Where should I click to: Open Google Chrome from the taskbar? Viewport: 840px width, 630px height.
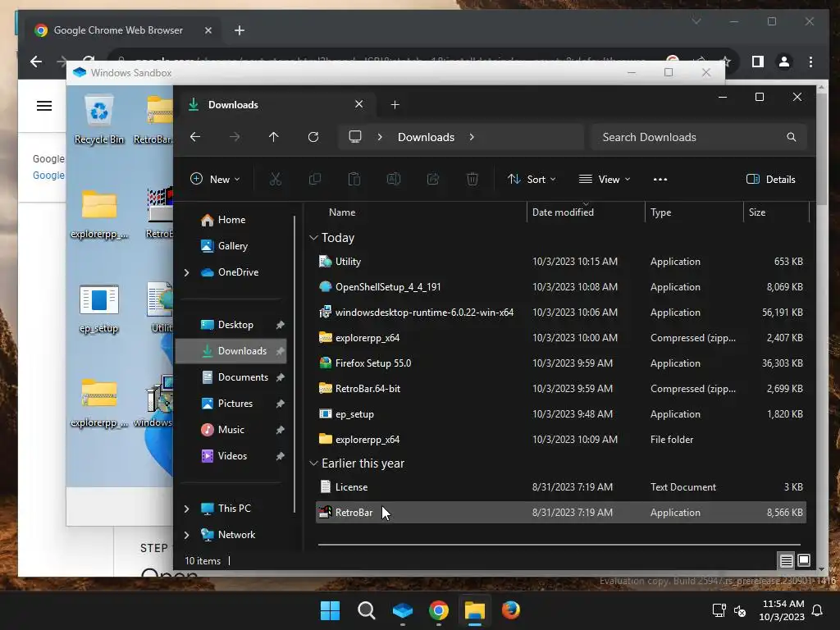coord(439,610)
